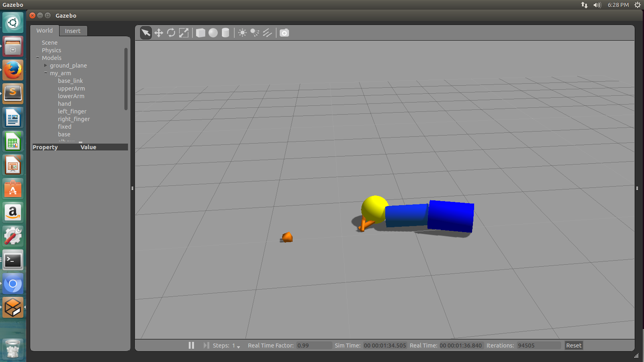This screenshot has width=644, height=362.
Task: Select the upperArm link
Action: tap(71, 88)
